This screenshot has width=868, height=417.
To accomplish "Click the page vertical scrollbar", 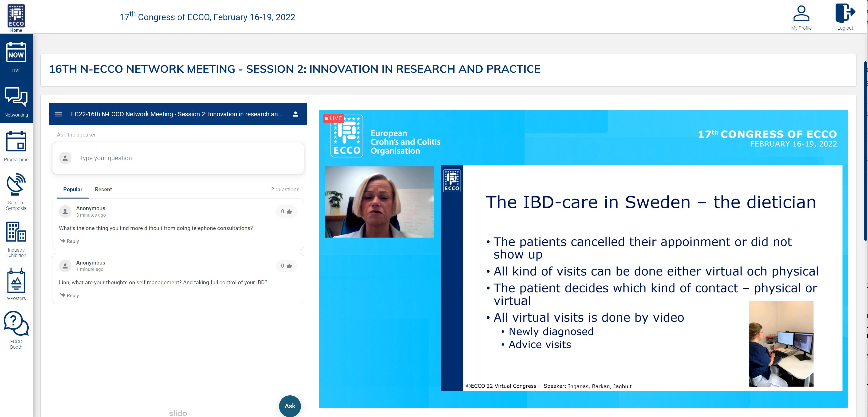I will [866, 151].
